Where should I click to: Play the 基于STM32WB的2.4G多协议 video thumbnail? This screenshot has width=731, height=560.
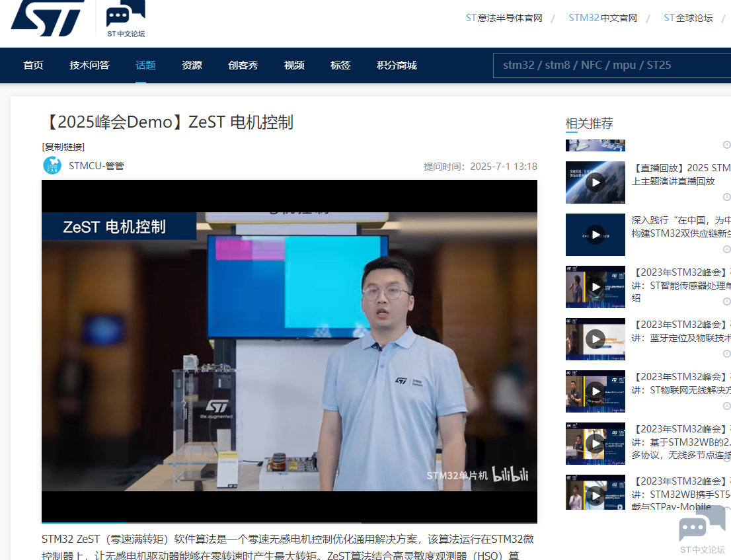tap(596, 444)
